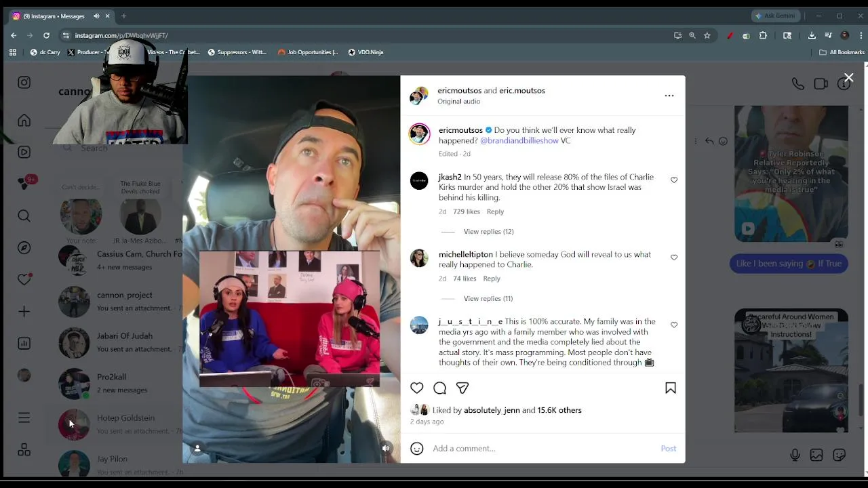Viewport: 868px width, 488px height.
Task: Open post more options three dots
Action: click(669, 96)
